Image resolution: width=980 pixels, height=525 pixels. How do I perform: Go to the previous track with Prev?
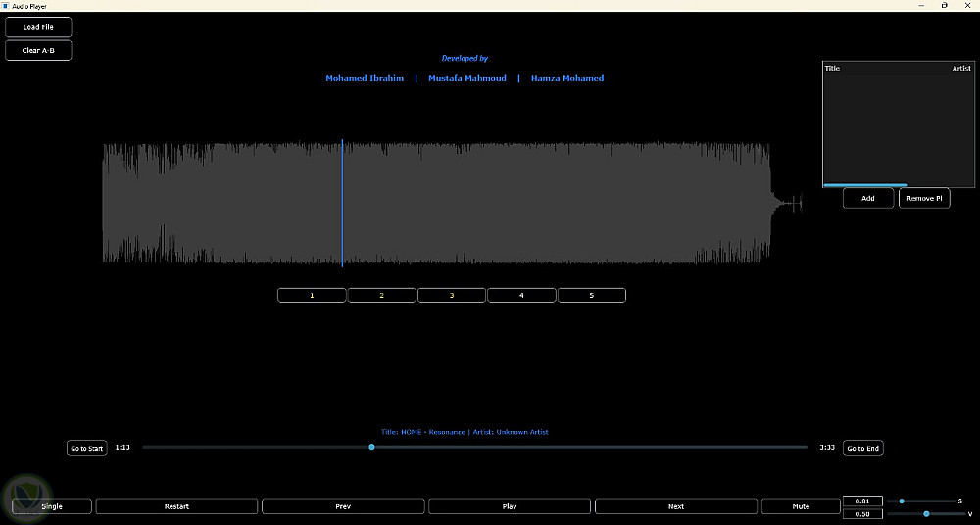(343, 506)
